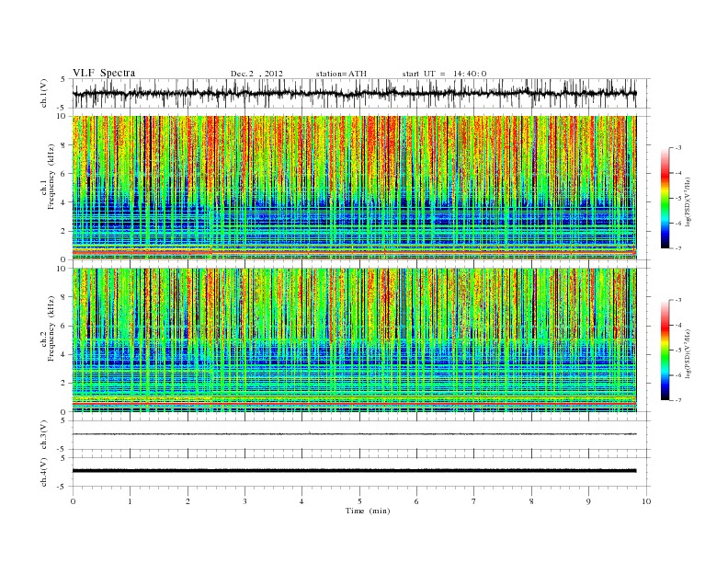Click time axis tick label "0"
Viewport: 728px width, 563px height.
(73, 501)
